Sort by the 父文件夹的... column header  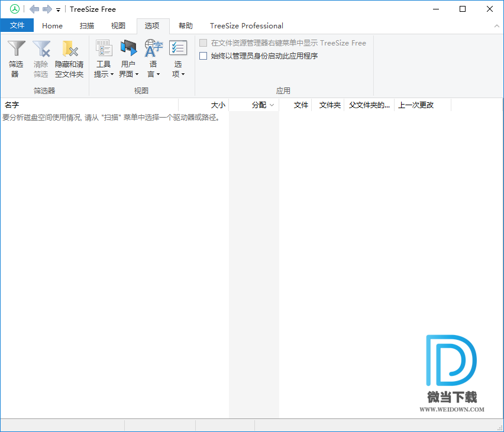point(369,105)
